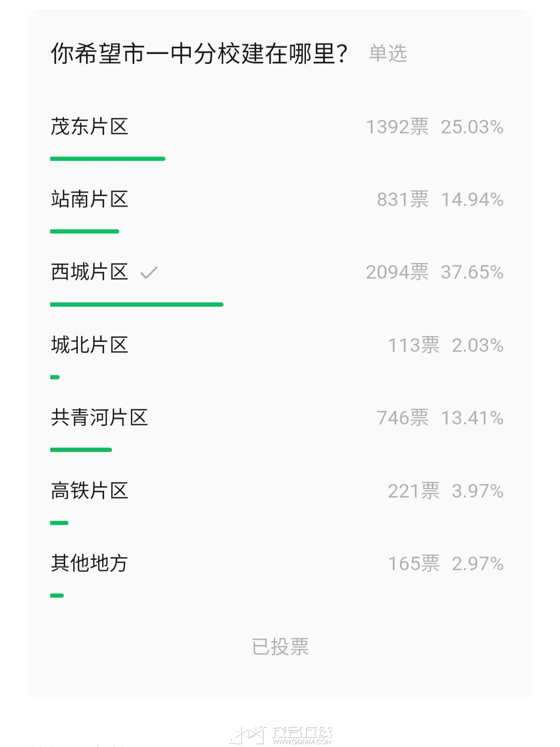The width and height of the screenshot is (560, 747).
Task: Click the checkmark next to 西城片区
Action: 149,272
